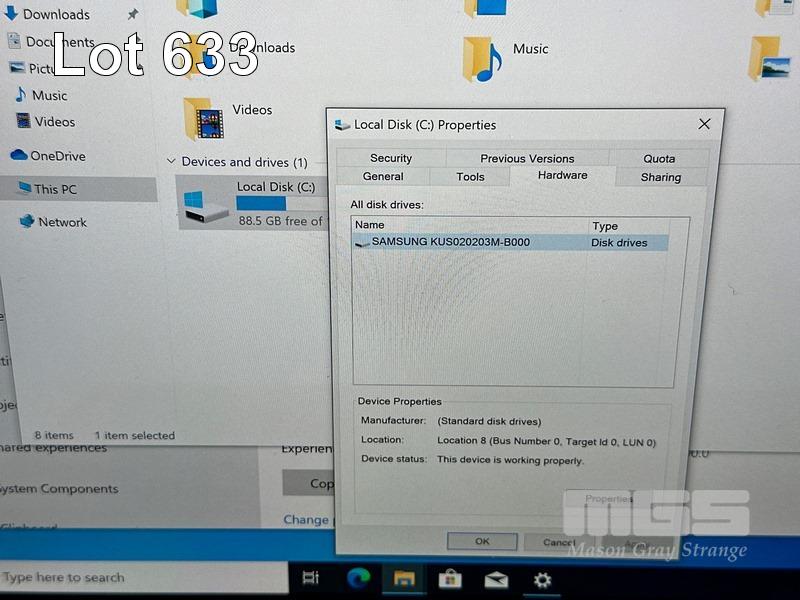The width and height of the screenshot is (800, 600).
Task: Click the Change link in Settings
Action: tap(306, 520)
